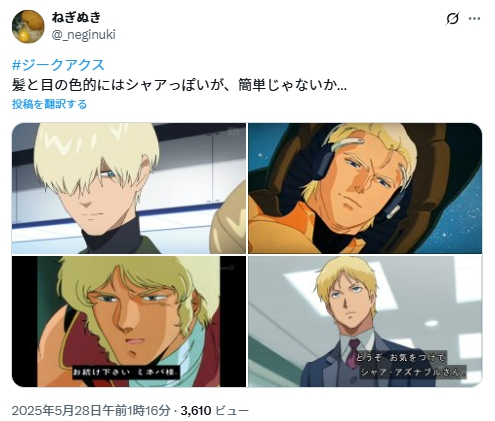Open the top-right image of pilot with headset
The height and width of the screenshot is (421, 495).
365,188
